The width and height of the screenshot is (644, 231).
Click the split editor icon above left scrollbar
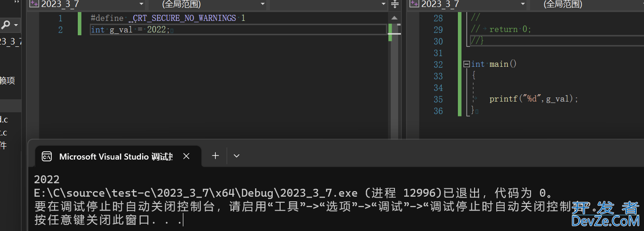click(x=395, y=4)
